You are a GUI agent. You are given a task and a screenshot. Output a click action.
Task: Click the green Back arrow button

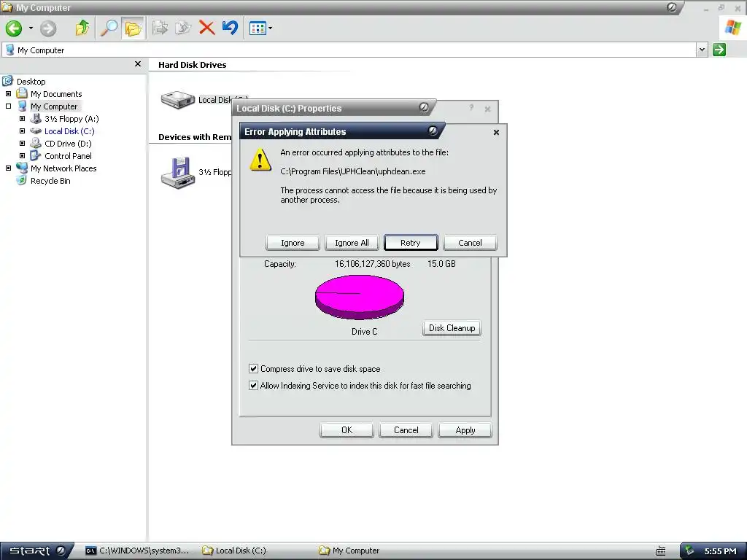(14, 28)
